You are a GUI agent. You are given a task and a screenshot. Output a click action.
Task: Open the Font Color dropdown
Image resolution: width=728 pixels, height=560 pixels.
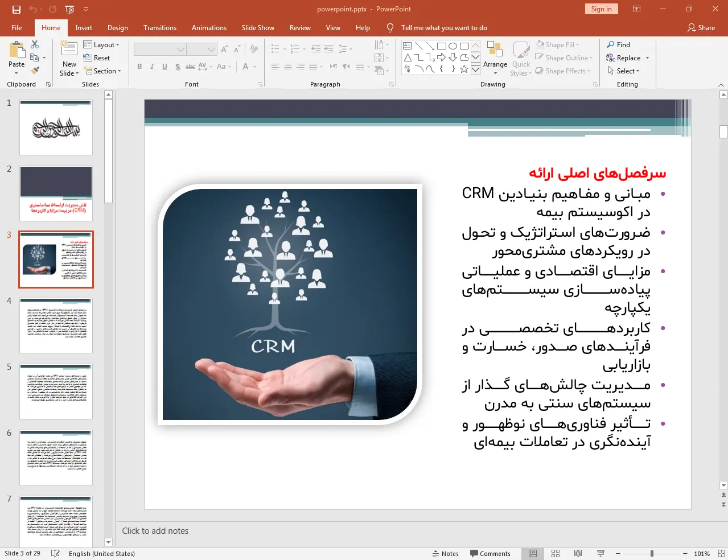tap(254, 67)
